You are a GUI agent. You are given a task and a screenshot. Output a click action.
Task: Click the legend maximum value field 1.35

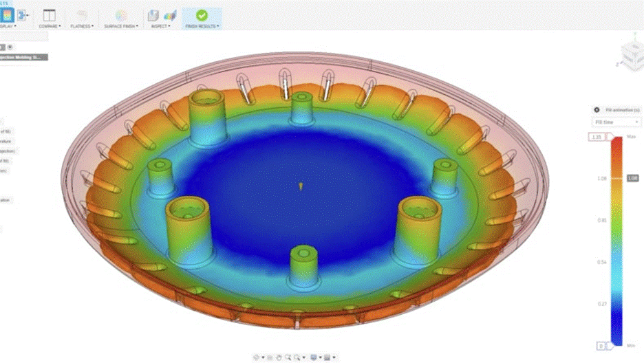(x=597, y=137)
